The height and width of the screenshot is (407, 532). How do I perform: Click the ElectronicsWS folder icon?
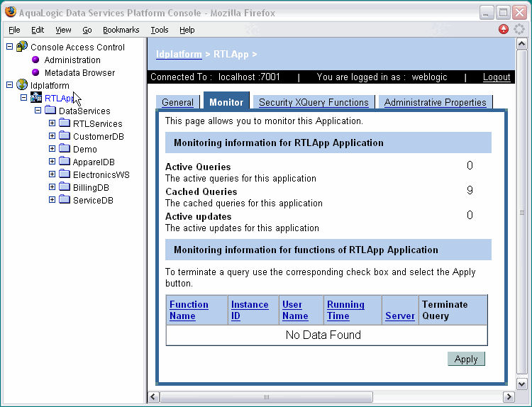pos(65,174)
